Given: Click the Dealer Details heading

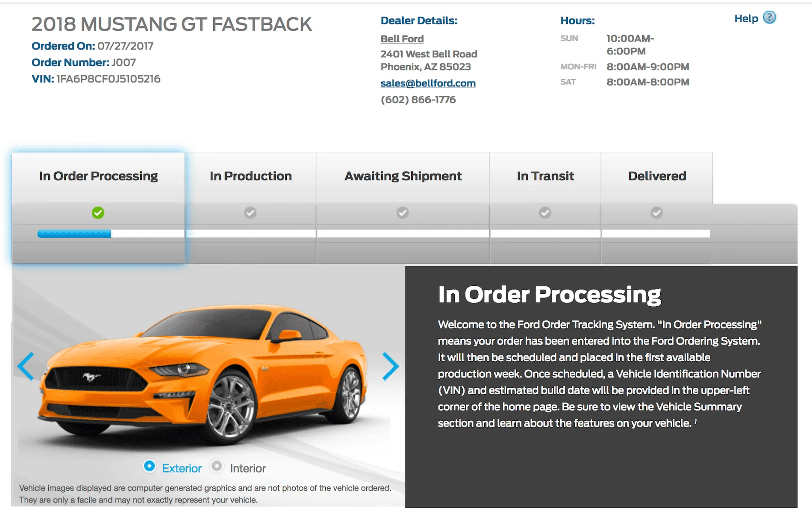Looking at the screenshot, I should pos(419,21).
